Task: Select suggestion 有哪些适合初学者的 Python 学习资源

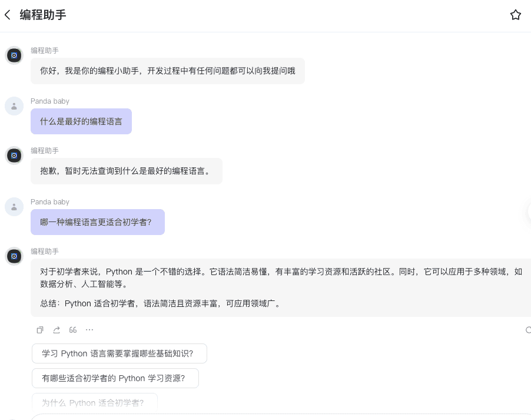Action: 115,378
